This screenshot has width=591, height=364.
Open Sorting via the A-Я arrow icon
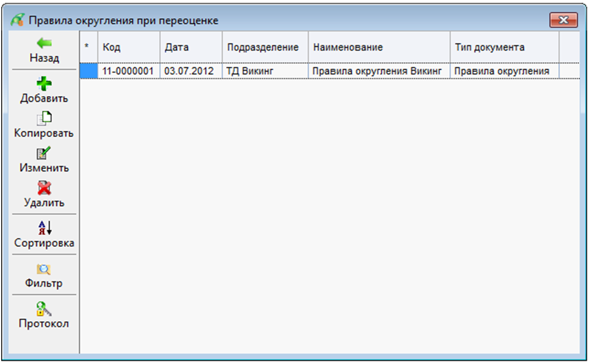tap(45, 228)
